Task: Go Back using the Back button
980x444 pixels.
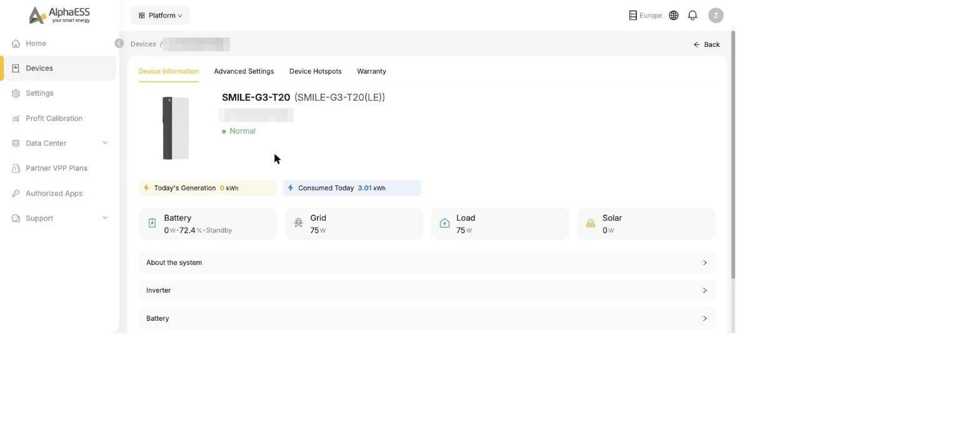Action: (x=706, y=44)
